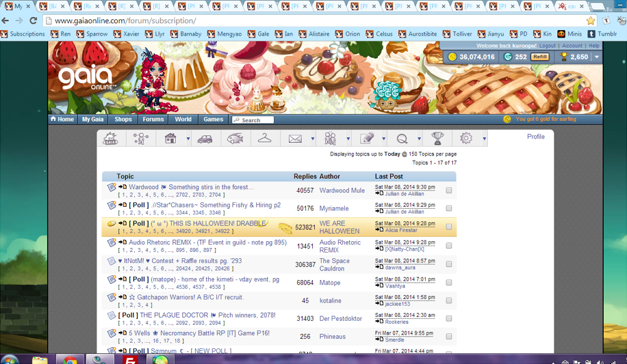
Task: Open the Profile link
Action: (x=536, y=137)
